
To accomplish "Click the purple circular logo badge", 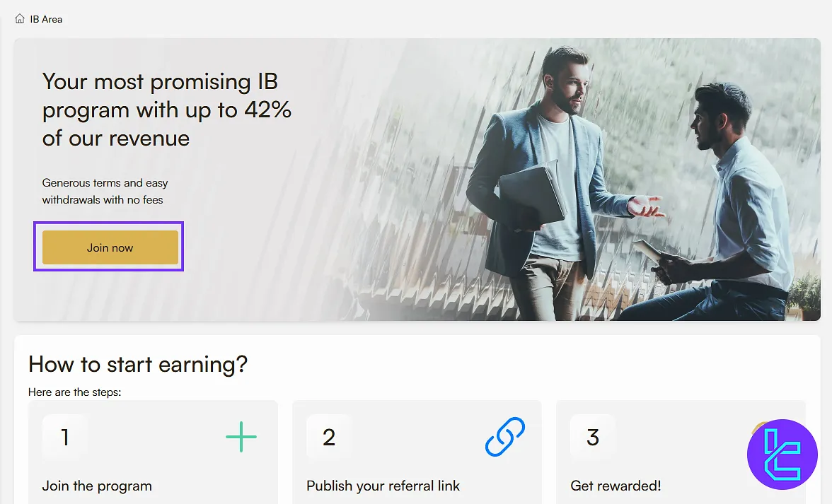I will (x=782, y=454).
